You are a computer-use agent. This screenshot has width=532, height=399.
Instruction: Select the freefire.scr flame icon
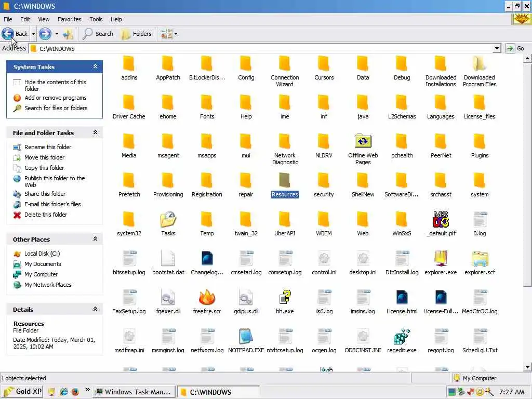pos(207,297)
